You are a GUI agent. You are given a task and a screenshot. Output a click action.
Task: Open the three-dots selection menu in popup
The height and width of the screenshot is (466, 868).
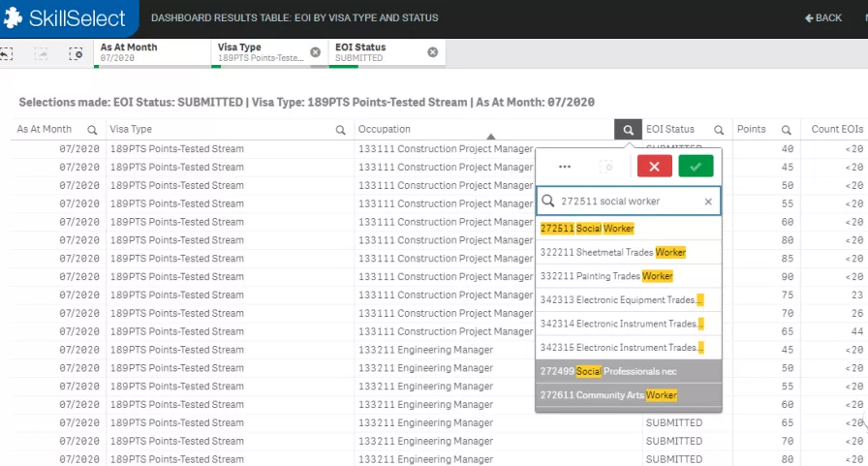pyautogui.click(x=564, y=167)
